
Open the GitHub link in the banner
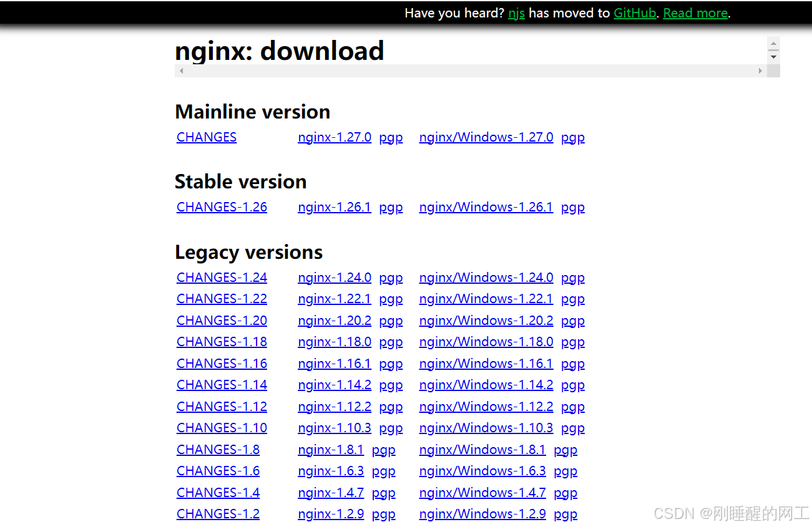click(x=635, y=13)
